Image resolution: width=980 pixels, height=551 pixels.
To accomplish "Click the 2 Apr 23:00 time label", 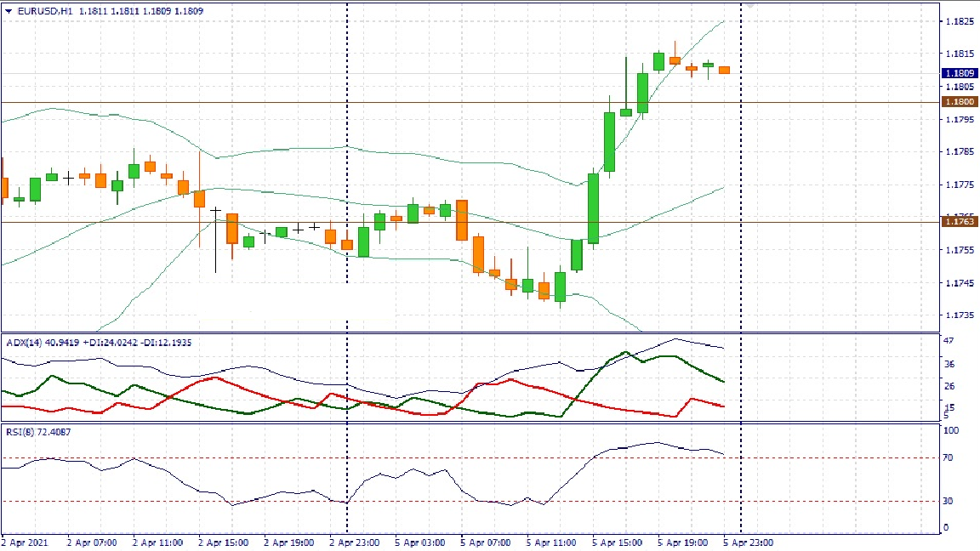I will point(355,542).
